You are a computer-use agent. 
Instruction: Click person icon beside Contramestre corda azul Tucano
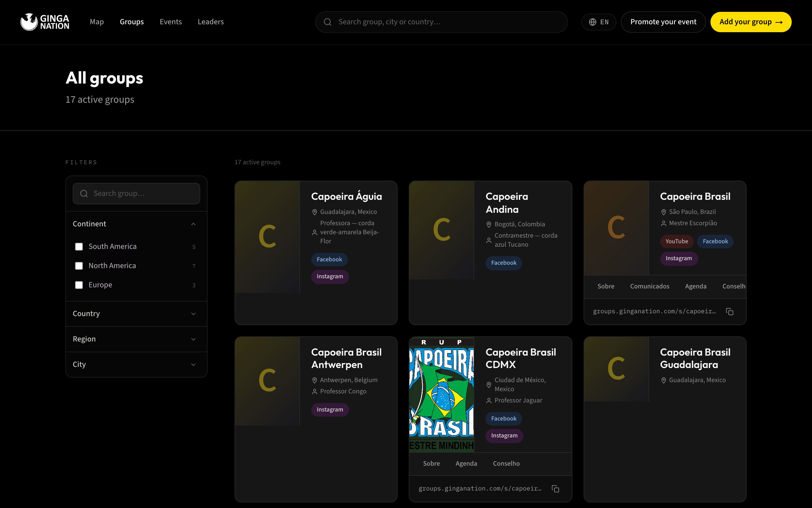[x=489, y=240]
